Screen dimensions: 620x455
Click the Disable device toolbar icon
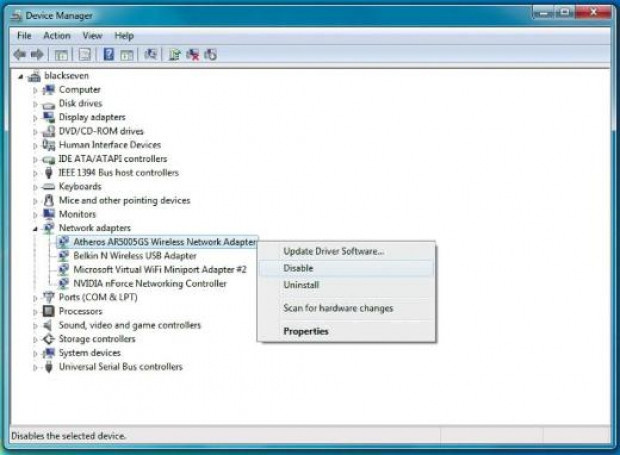tap(210, 55)
